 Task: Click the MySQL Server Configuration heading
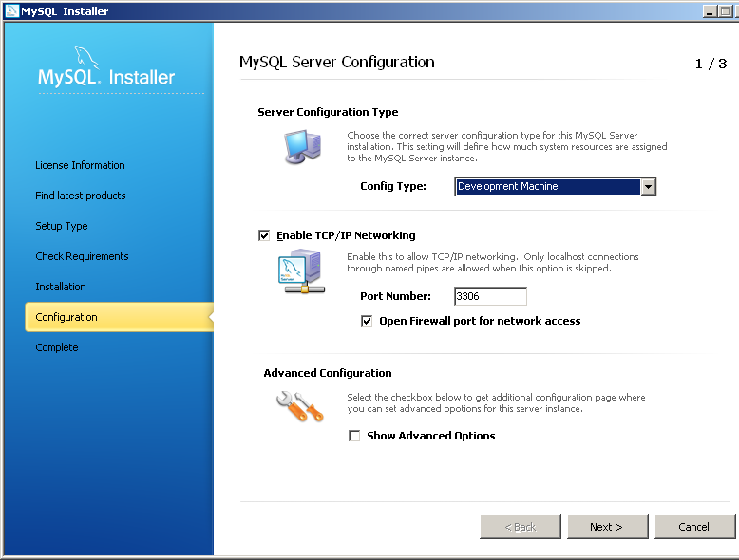click(x=337, y=63)
